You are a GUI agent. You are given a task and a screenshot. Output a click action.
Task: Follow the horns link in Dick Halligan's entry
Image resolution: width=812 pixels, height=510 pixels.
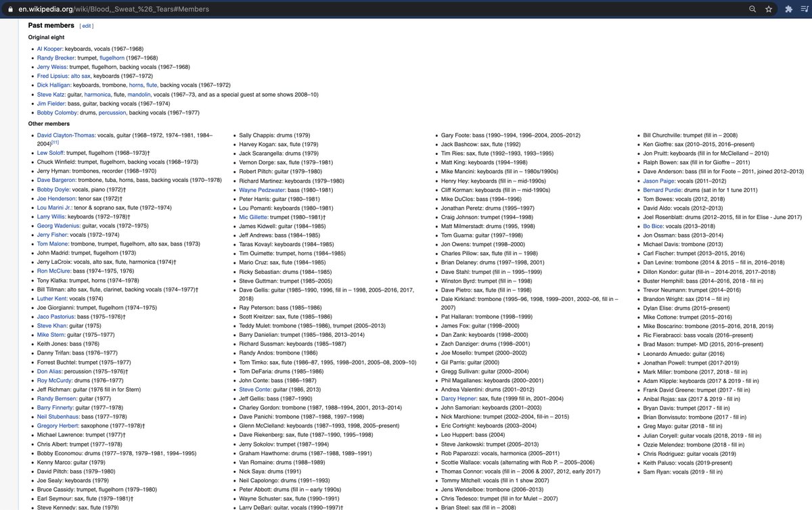pos(136,85)
